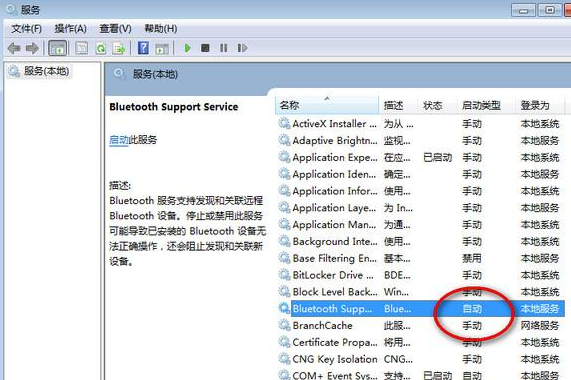
Task: Select the Application Information service row
Action: tap(420, 191)
